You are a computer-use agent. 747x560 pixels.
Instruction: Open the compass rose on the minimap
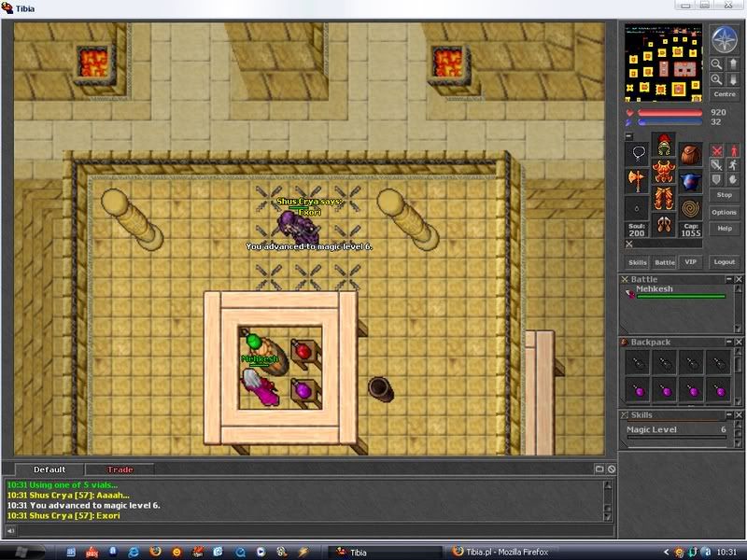pyautogui.click(x=724, y=40)
